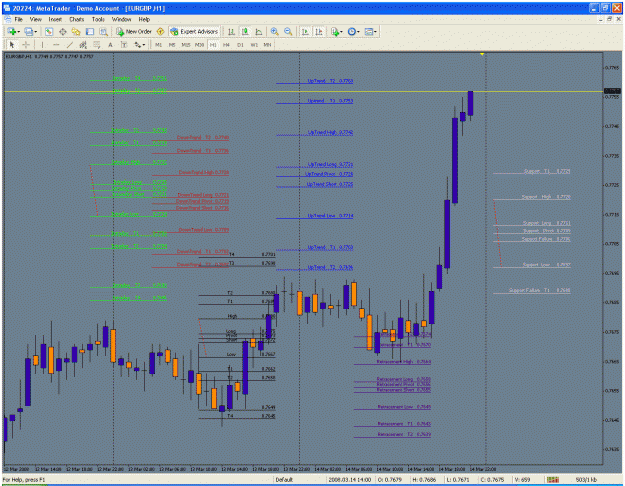Click the '2008.03.14 14:00' status bar date
This screenshot has width=625, height=486.
click(350, 480)
